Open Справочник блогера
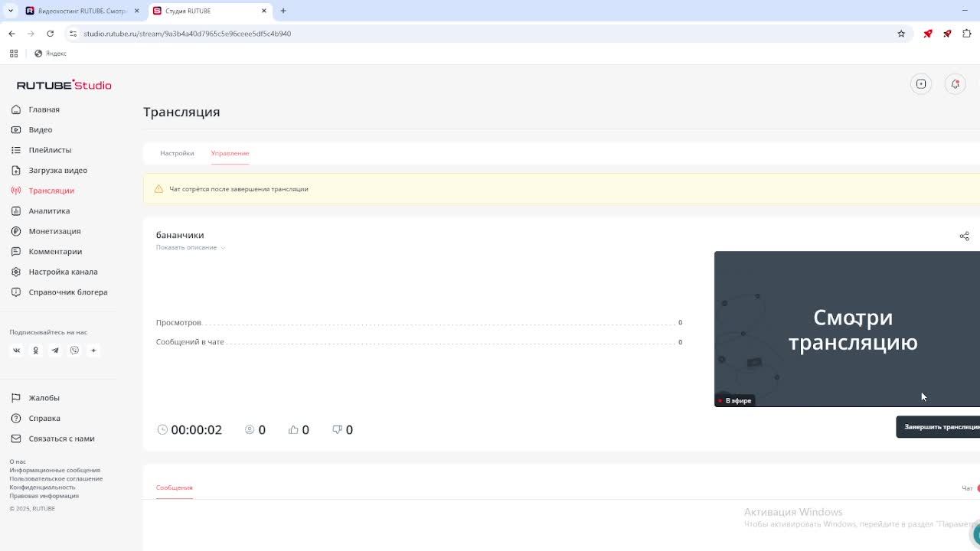This screenshot has width=980, height=551. click(x=67, y=292)
